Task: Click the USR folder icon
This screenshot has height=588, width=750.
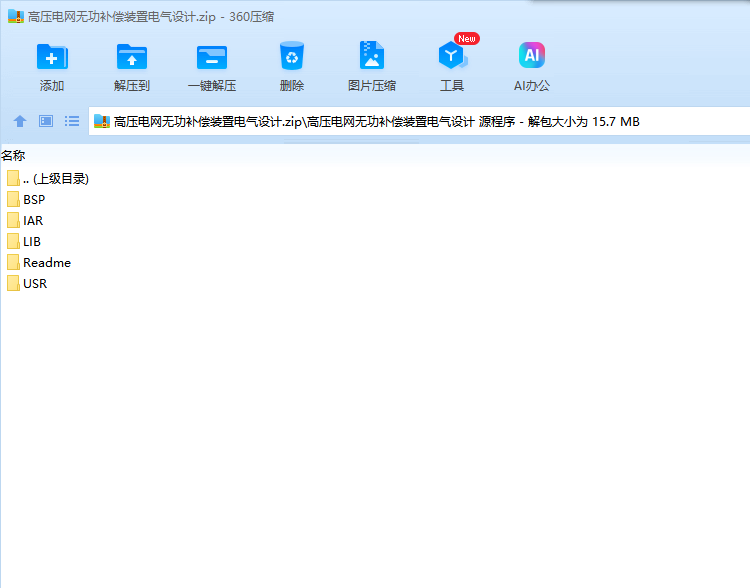Action: (13, 284)
